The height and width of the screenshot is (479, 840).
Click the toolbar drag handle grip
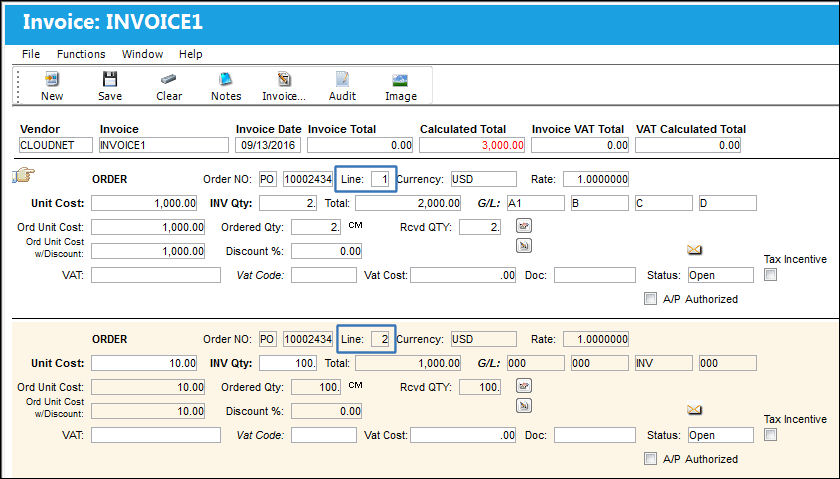(18, 86)
